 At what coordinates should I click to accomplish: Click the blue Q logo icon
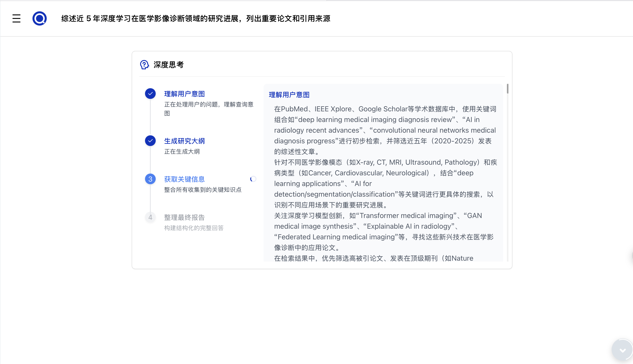click(40, 18)
